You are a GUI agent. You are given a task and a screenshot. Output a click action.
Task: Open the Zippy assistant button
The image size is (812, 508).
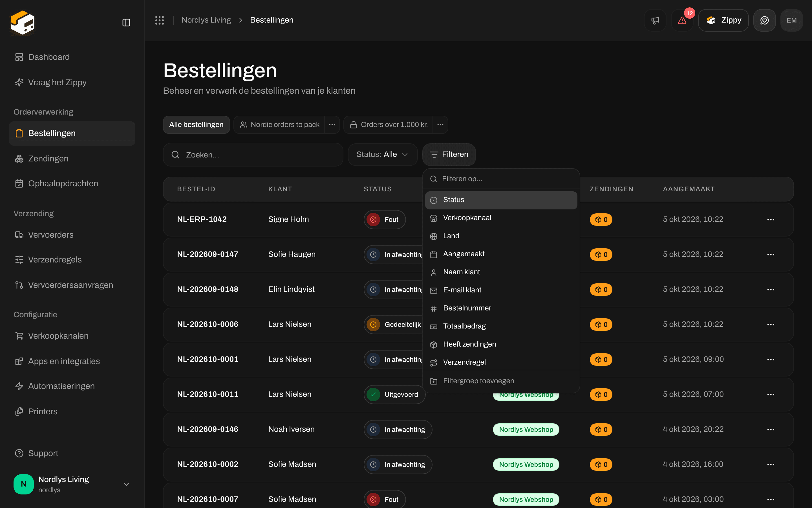pos(723,20)
